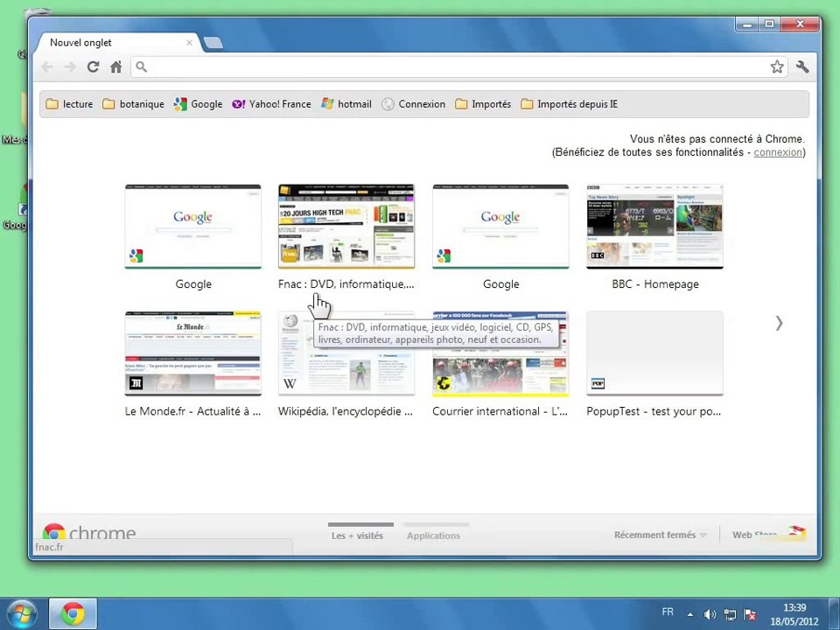Click the PopupTest - test your title
The width and height of the screenshot is (840, 630).
654,411
